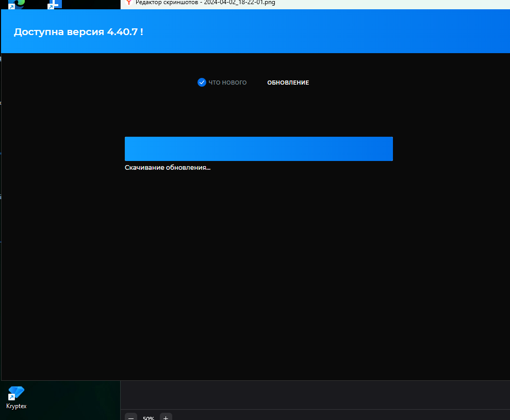This screenshot has width=510, height=420.
Task: Select the Kryptex text label under icon
Action: coord(16,406)
